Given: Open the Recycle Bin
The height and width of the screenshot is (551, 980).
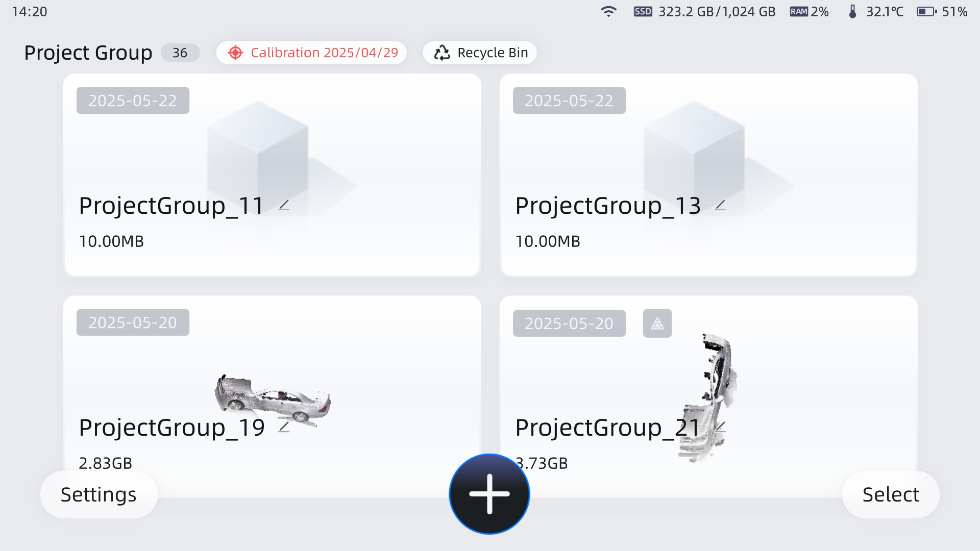Looking at the screenshot, I should pos(480,53).
